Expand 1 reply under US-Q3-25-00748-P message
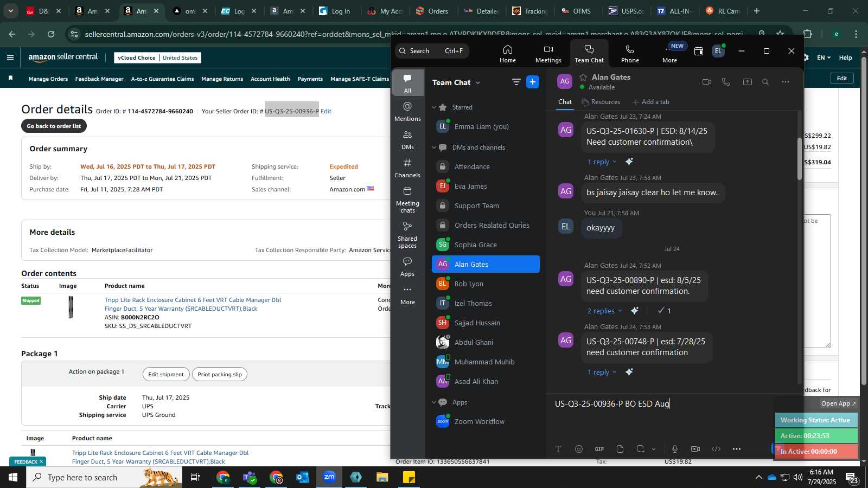The height and width of the screenshot is (488, 868). (x=602, y=372)
